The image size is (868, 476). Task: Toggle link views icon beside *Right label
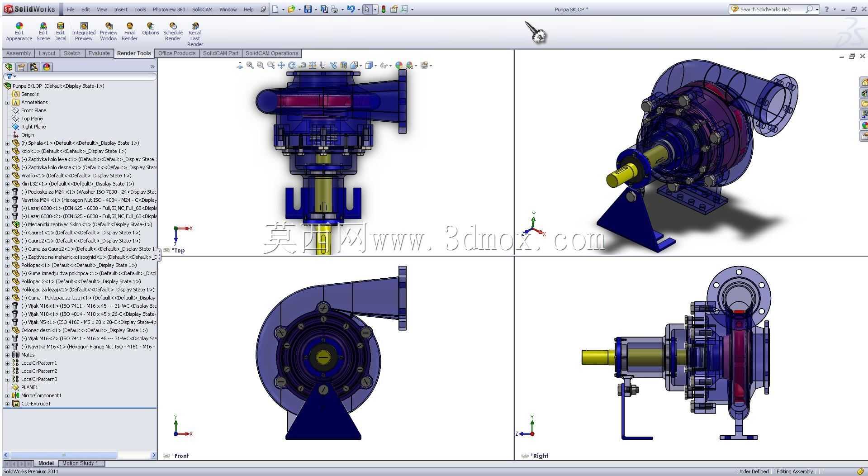pos(524,456)
